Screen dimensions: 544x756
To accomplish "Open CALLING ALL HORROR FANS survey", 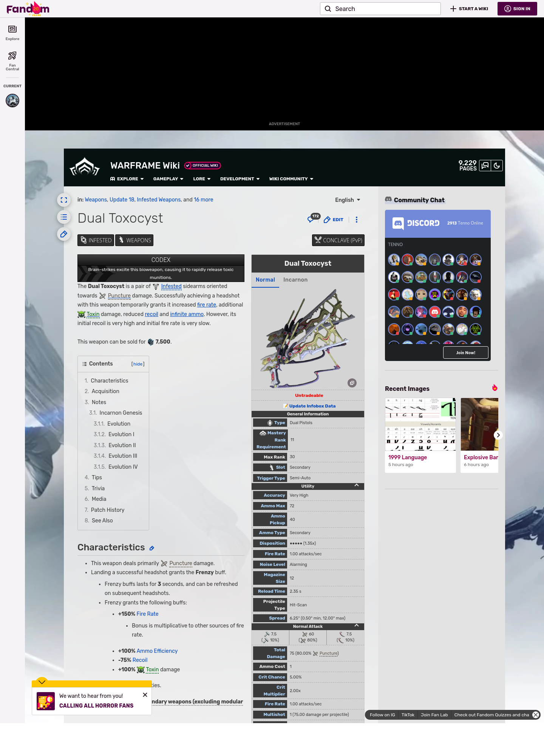I will (x=96, y=706).
